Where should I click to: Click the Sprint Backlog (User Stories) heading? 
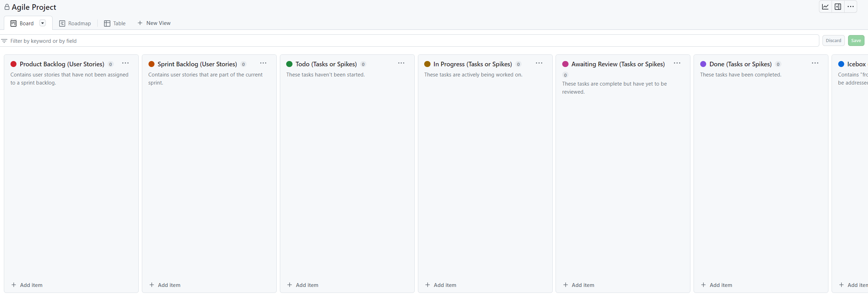[197, 64]
